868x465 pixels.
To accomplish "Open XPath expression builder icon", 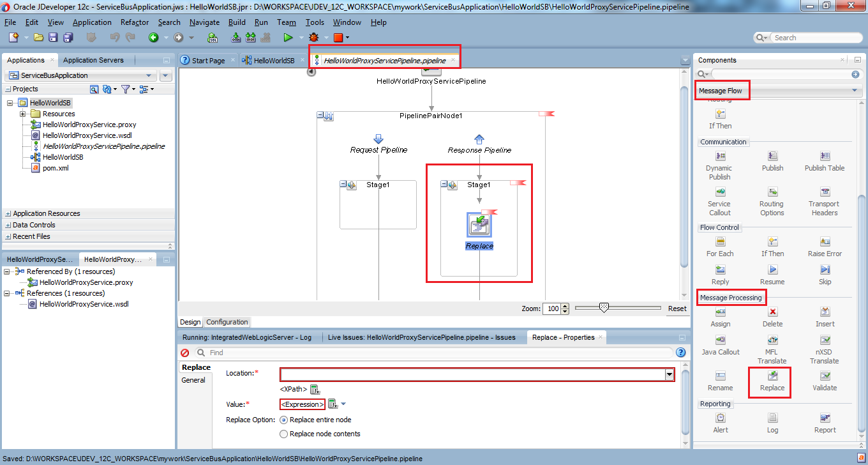I will coord(315,389).
